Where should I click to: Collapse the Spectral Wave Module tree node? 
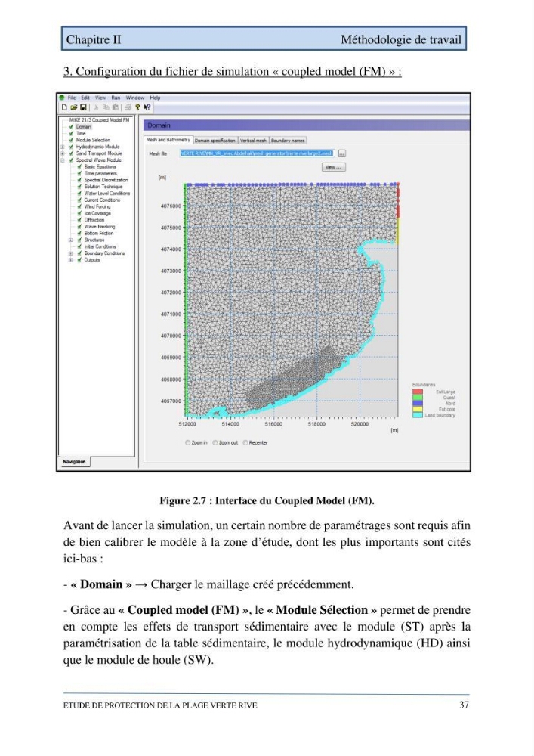62,160
